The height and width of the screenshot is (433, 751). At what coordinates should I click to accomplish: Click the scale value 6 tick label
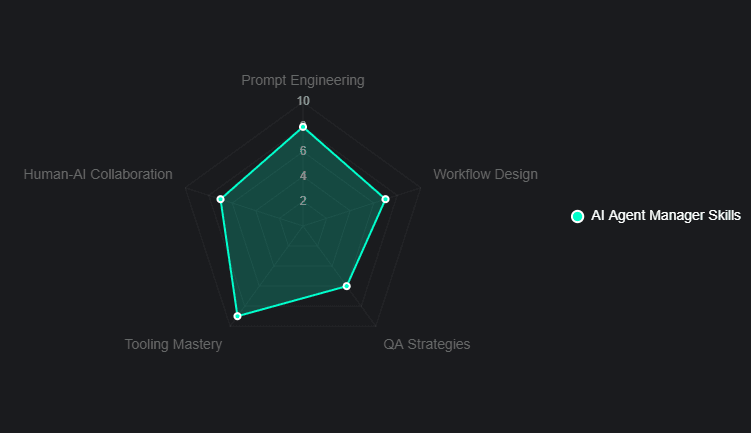point(303,151)
